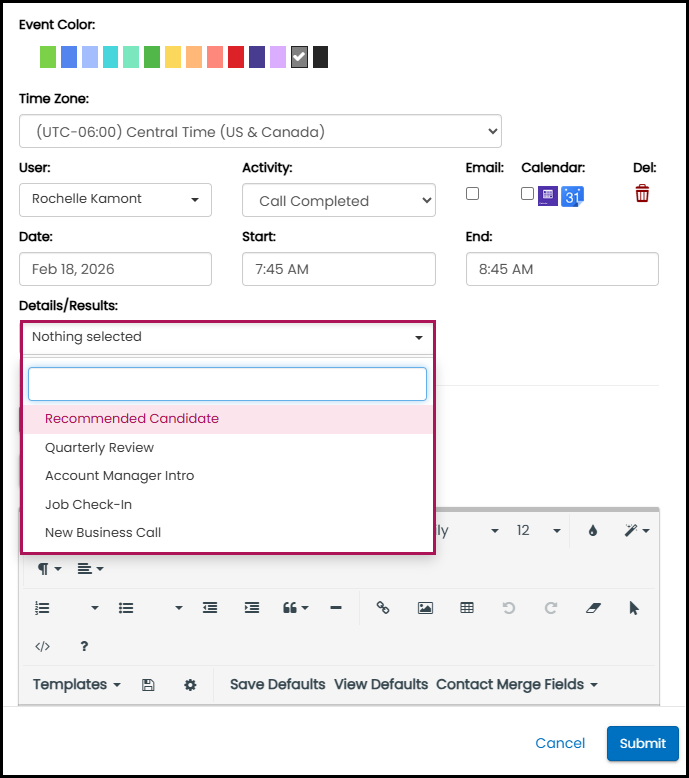Pick the orange event color swatch

194,57
